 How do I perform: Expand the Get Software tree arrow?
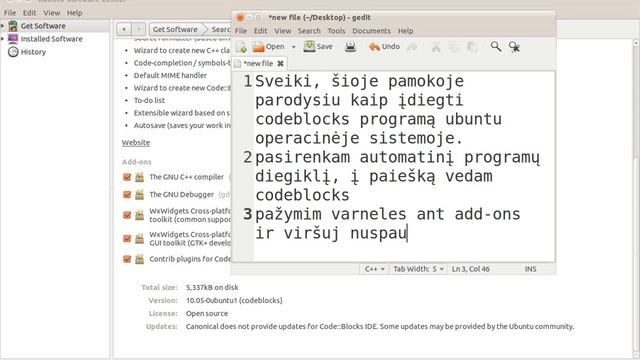[3, 26]
